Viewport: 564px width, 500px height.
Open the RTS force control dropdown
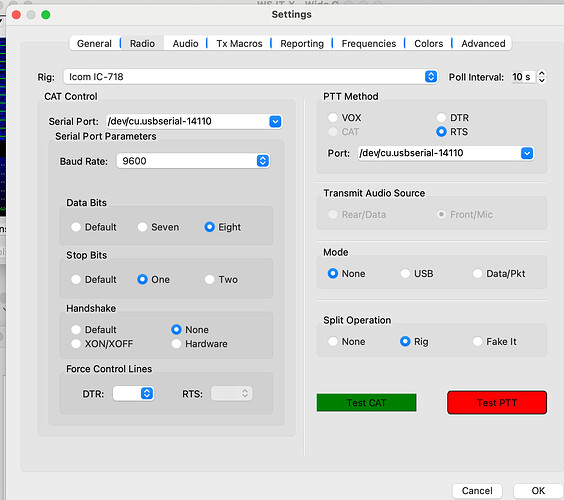pos(232,393)
